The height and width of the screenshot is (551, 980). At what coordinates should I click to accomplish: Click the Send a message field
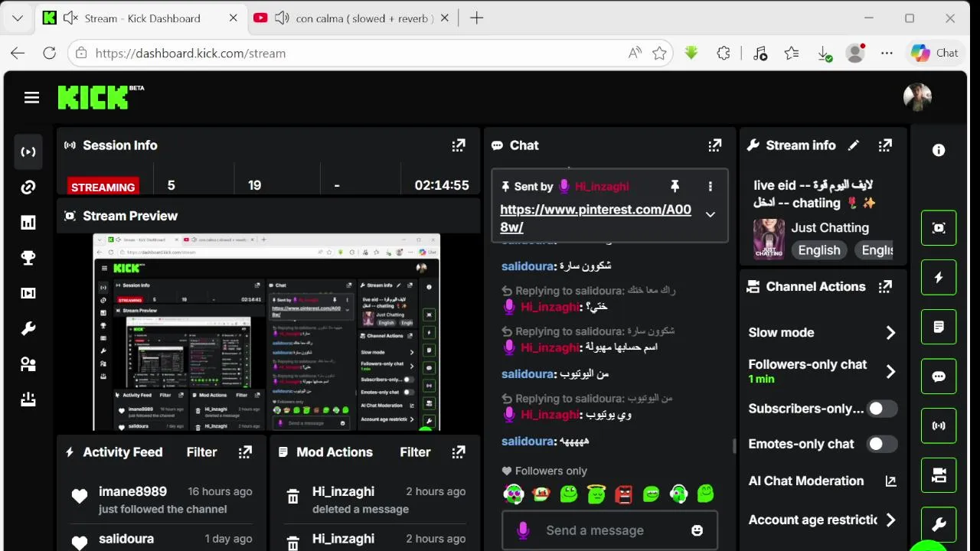point(595,530)
